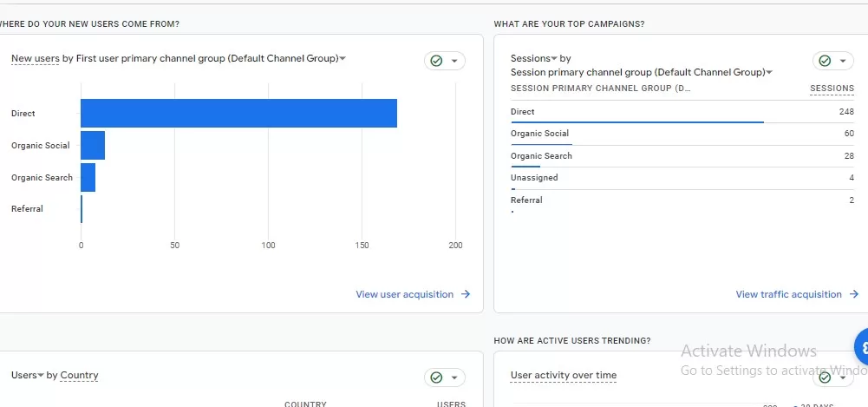Open View traffic acquisition link

(789, 294)
